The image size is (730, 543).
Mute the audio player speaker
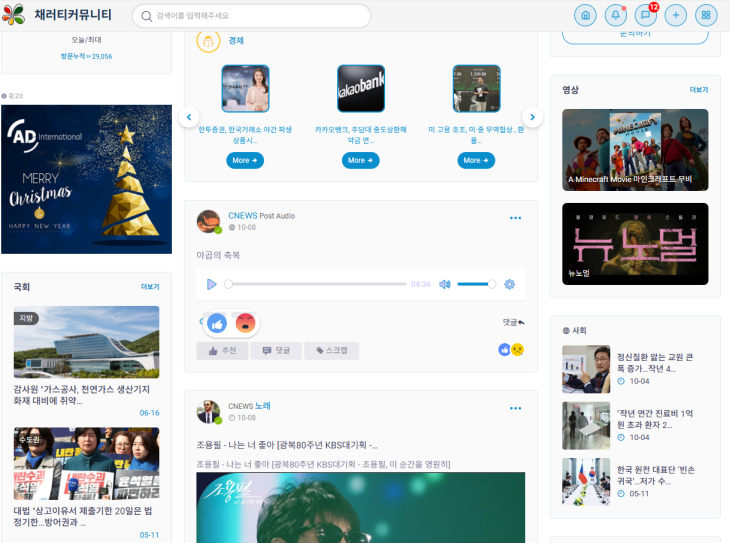[x=445, y=284]
